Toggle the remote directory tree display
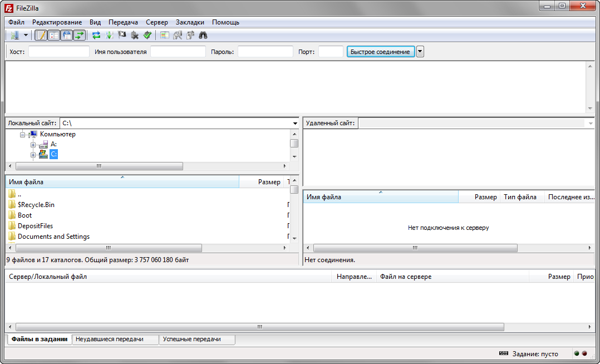 tap(67, 35)
